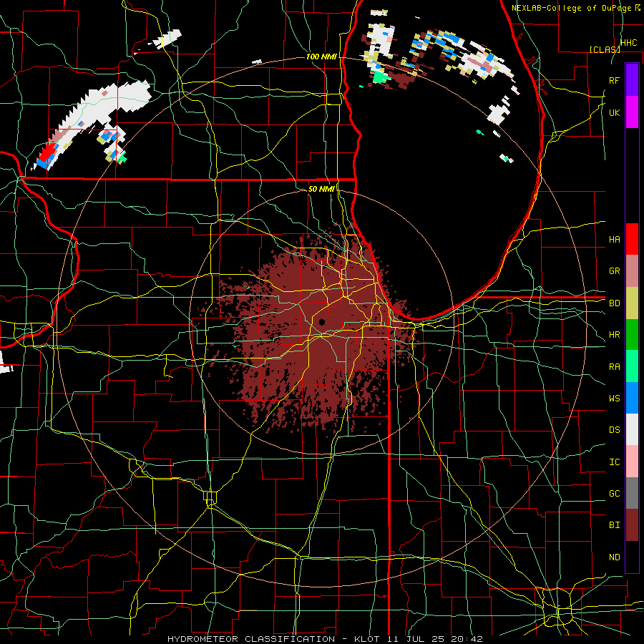The image size is (644, 644).
Task: Click the GR legend label
Action: pos(614,271)
